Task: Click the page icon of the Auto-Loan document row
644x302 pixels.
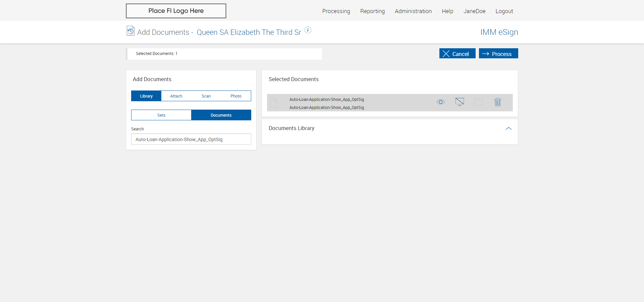Action: pyautogui.click(x=274, y=103)
